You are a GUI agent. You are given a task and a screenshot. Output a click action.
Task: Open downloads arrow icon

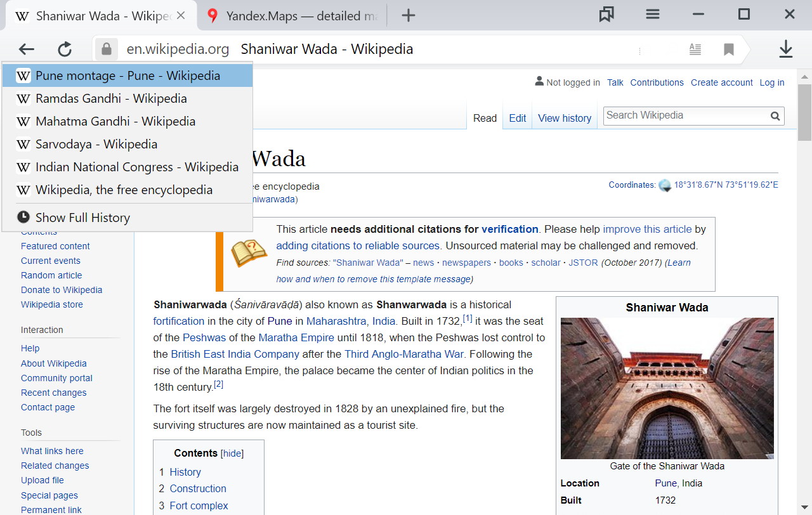[786, 49]
